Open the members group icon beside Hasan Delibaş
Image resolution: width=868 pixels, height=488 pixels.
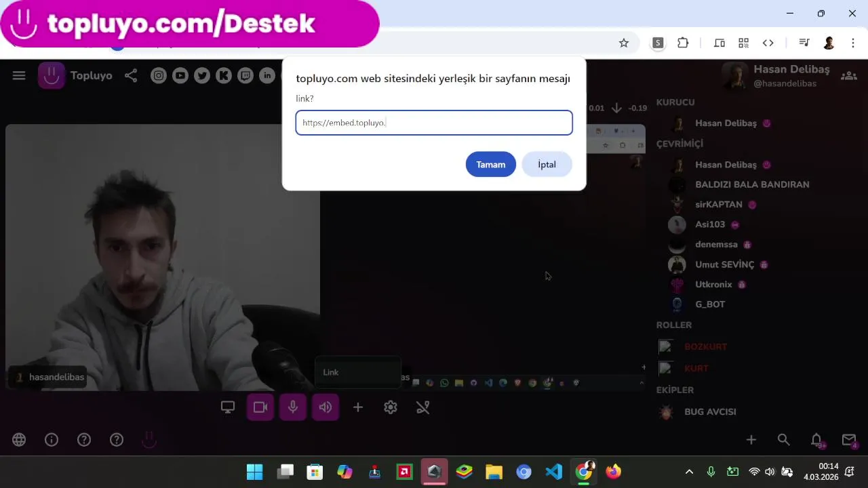pos(848,76)
